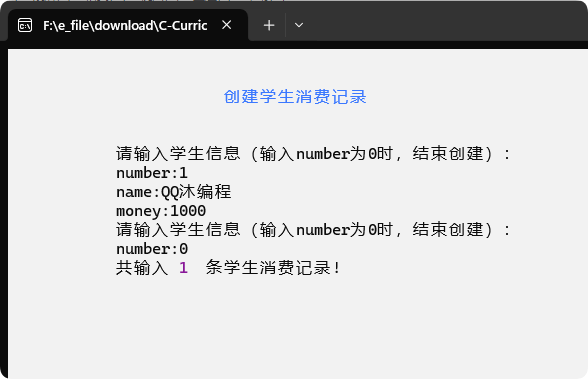Close the F:\e_file\download tab
The height and width of the screenshot is (379, 588).
[226, 25]
